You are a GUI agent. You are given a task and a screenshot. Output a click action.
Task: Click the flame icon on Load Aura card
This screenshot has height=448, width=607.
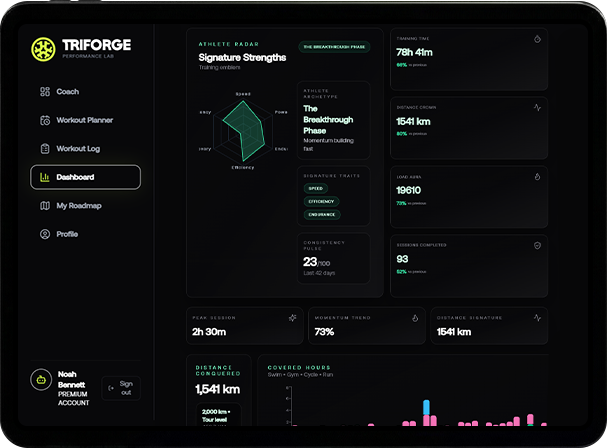coord(537,176)
